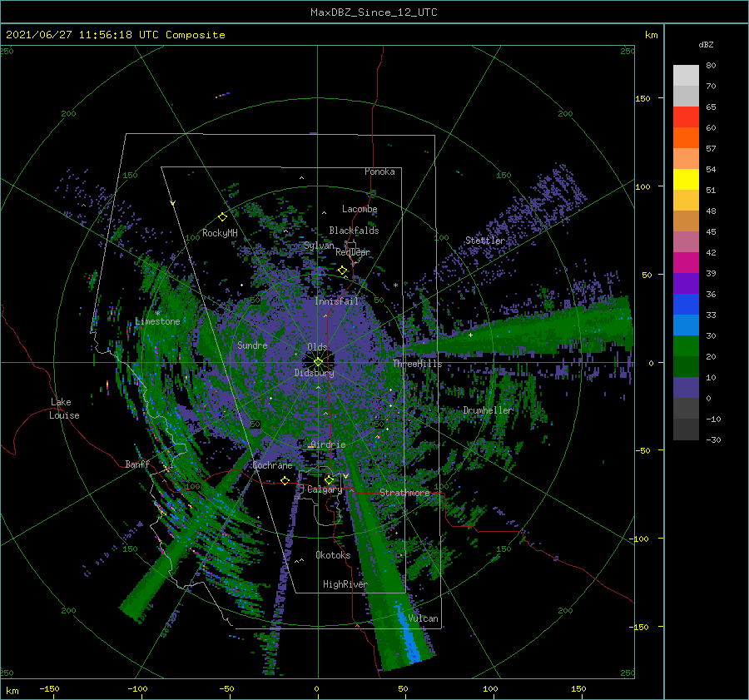Click the Okotoks city label

click(333, 555)
